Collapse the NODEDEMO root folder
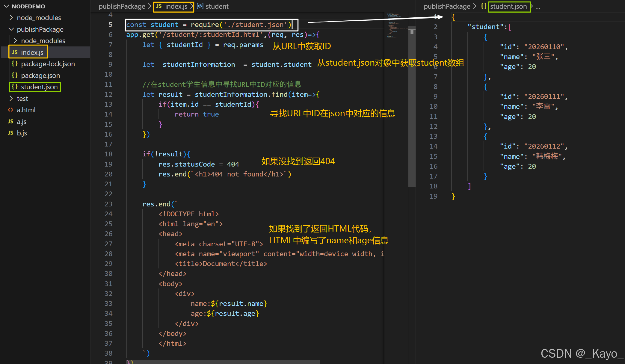The width and height of the screenshot is (625, 364). pos(6,6)
